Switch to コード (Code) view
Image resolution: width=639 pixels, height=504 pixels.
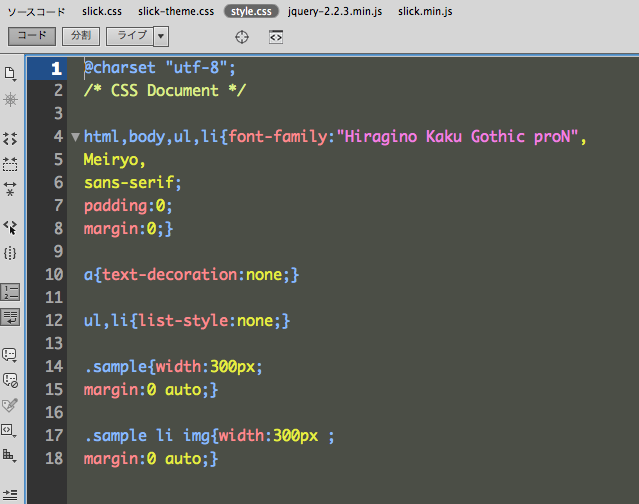coord(32,36)
